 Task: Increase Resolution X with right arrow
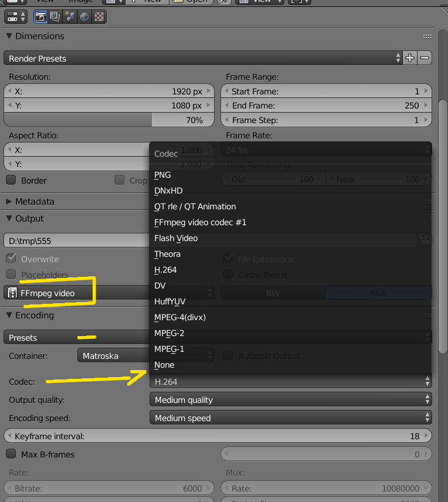click(x=209, y=91)
